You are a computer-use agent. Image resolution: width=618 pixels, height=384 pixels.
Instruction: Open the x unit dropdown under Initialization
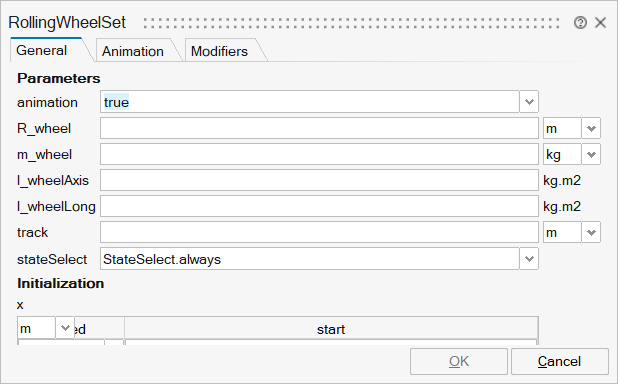point(65,328)
